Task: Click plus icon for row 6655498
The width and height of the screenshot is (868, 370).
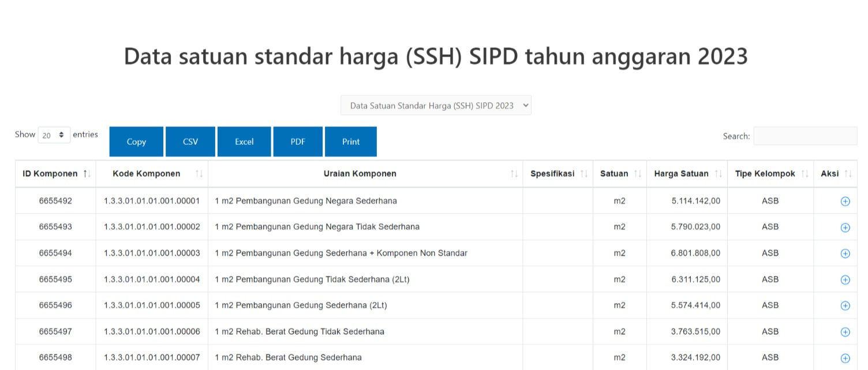Action: click(x=845, y=358)
